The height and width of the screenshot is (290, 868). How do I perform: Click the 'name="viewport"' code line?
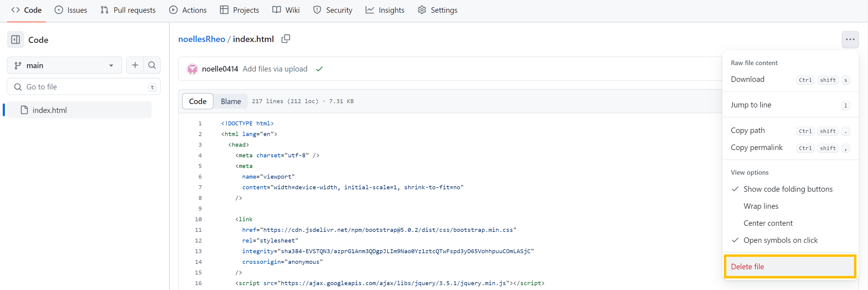tap(268, 177)
